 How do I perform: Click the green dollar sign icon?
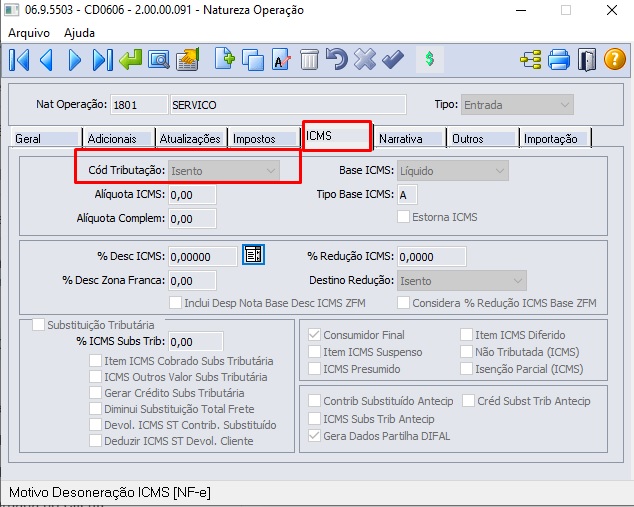pyautogui.click(x=429, y=59)
